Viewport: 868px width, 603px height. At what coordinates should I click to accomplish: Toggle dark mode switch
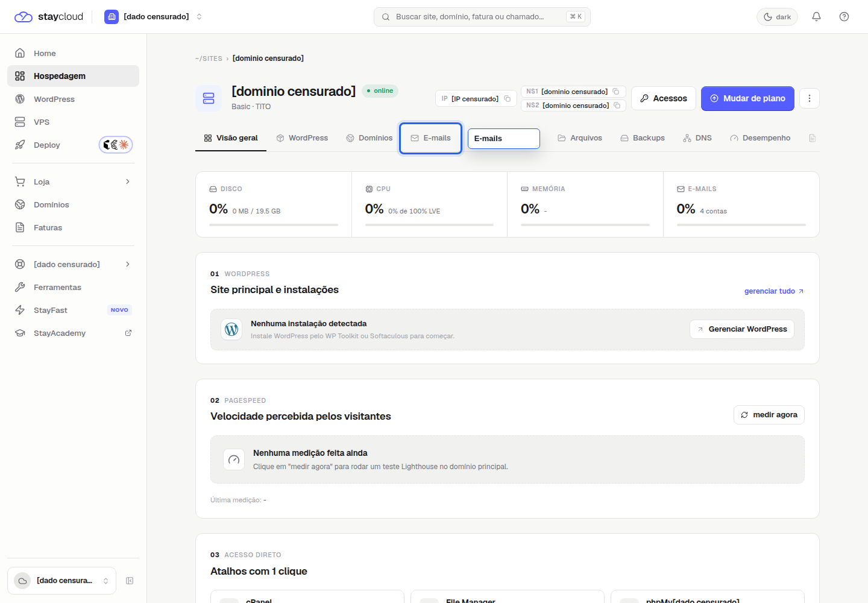pos(777,17)
